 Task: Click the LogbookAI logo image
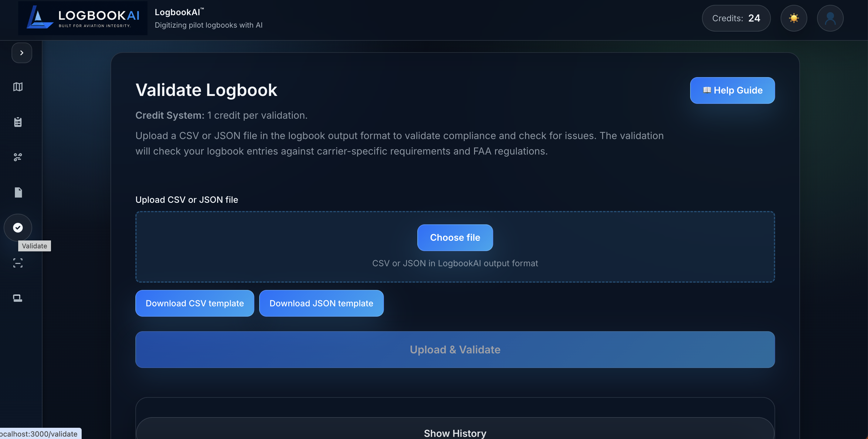[x=83, y=18]
